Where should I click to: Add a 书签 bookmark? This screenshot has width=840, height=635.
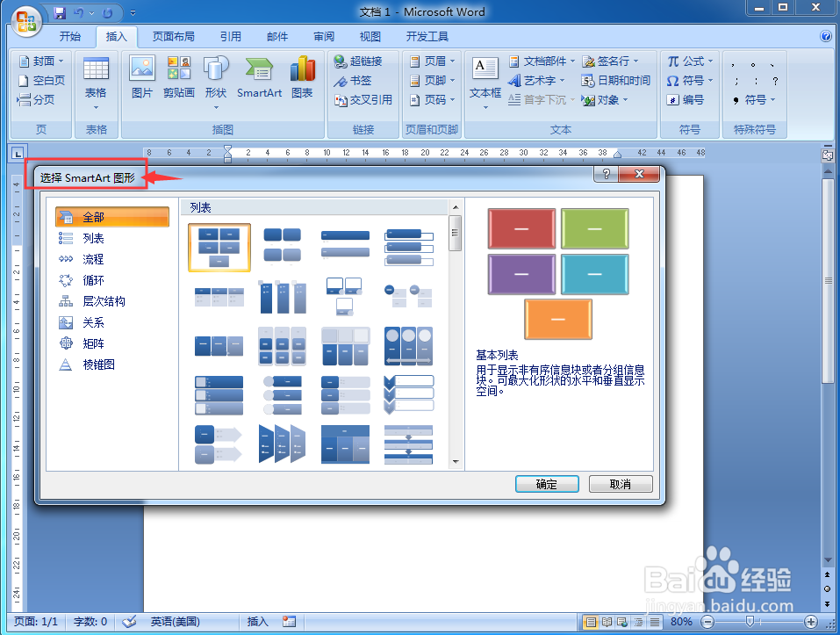pos(353,81)
